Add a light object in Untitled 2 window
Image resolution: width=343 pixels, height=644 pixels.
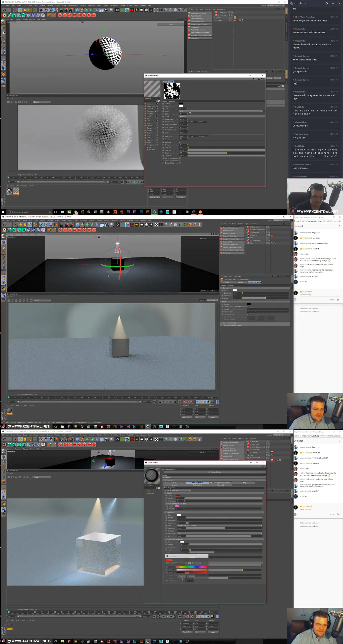click(111, 10)
